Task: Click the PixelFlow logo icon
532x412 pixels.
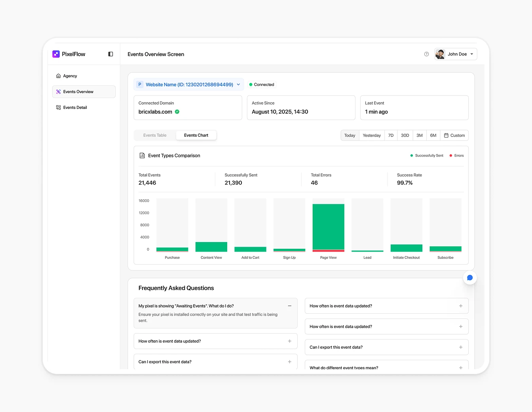Action: coord(56,54)
